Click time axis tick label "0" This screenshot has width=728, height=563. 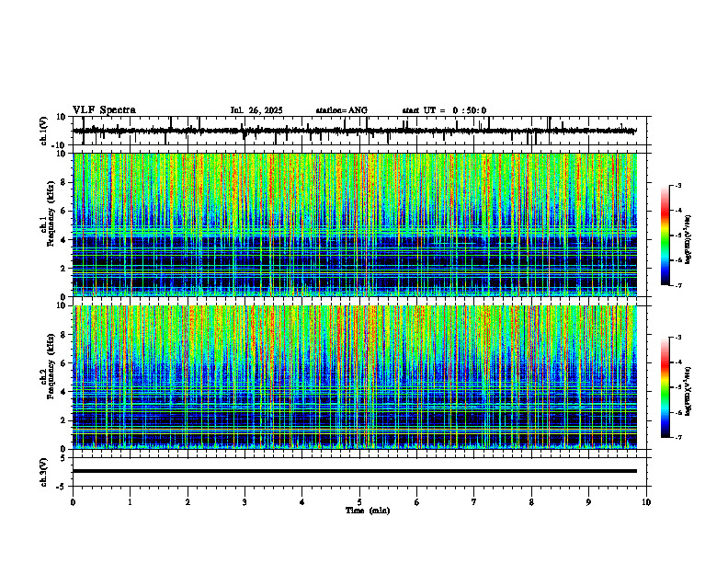coord(73,502)
